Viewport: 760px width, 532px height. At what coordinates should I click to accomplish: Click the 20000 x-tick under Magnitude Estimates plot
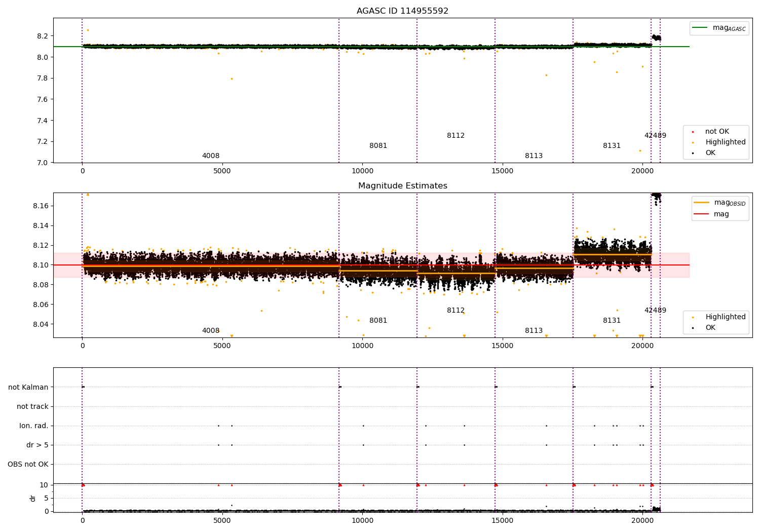coord(642,346)
